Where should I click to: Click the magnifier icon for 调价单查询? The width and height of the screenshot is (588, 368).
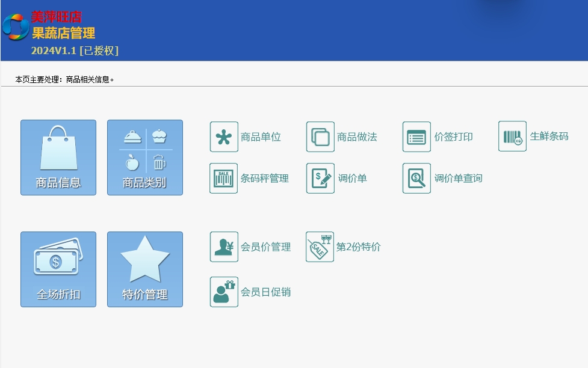pyautogui.click(x=416, y=178)
